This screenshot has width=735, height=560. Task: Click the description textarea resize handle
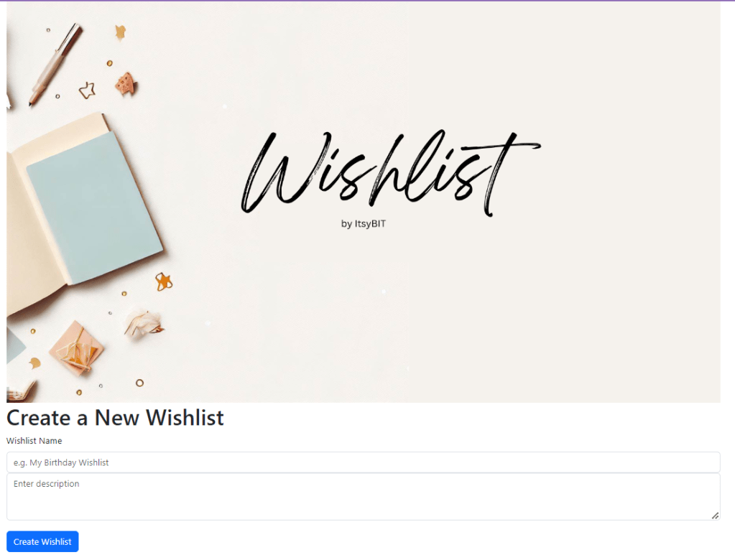click(715, 515)
